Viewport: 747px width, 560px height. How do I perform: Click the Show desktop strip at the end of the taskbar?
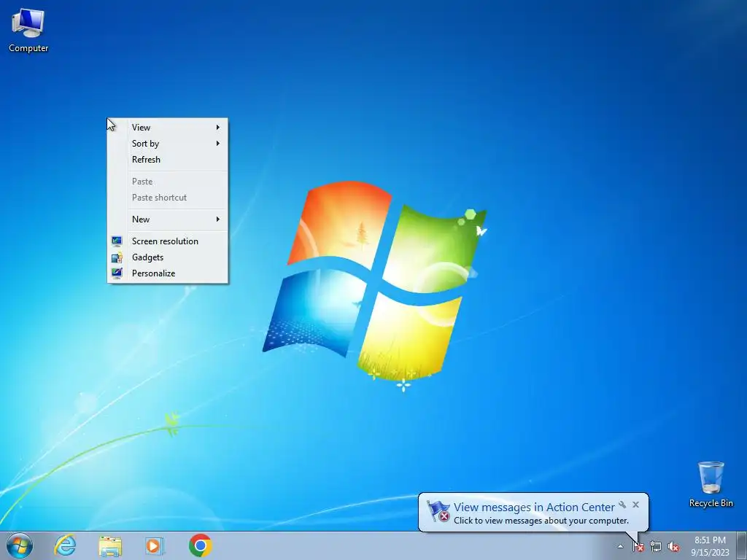click(x=741, y=545)
